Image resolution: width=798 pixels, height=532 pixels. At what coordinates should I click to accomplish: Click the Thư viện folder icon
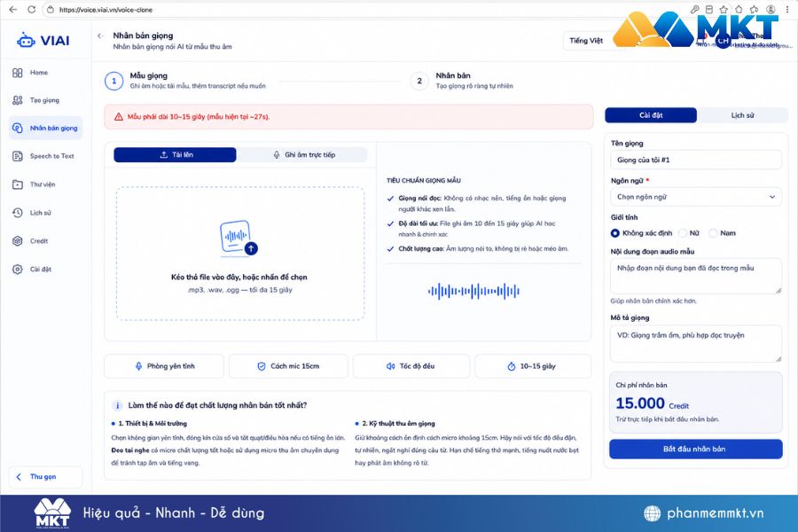coord(18,184)
